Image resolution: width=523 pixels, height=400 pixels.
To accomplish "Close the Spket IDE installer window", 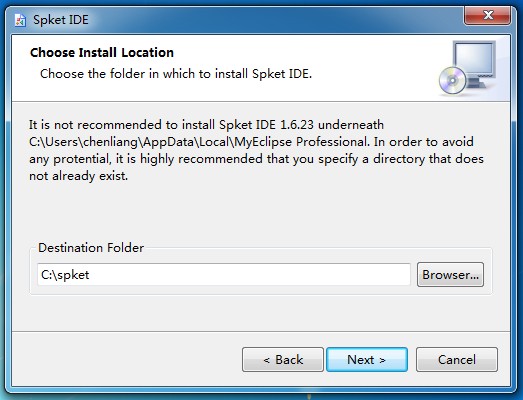I will click(x=487, y=15).
